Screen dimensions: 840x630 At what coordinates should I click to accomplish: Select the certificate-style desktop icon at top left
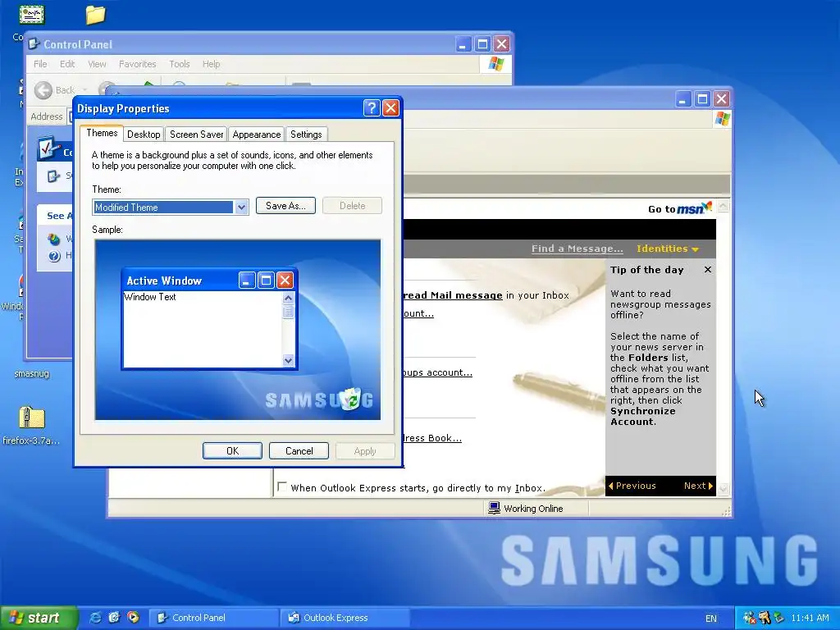tap(32, 15)
